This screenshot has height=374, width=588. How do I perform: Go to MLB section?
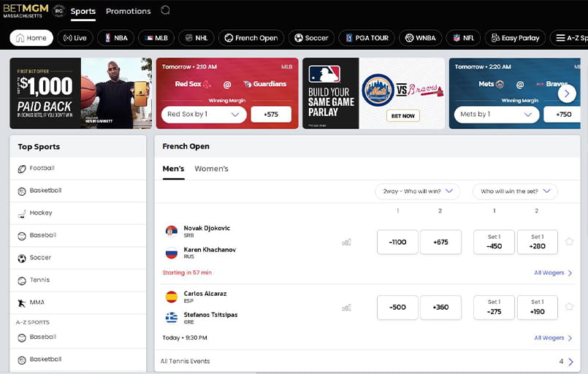pyautogui.click(x=156, y=38)
